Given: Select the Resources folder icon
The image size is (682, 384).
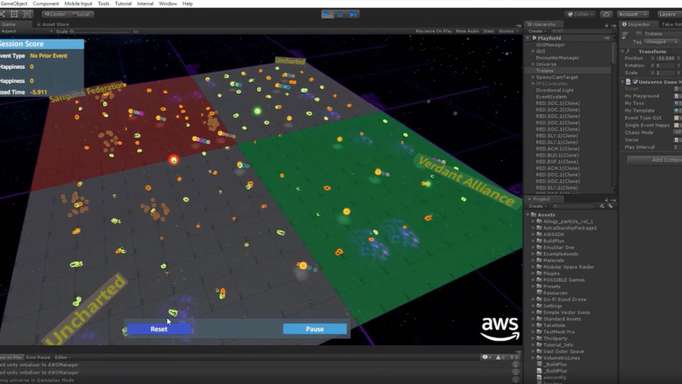Looking at the screenshot, I should pyautogui.click(x=540, y=293).
